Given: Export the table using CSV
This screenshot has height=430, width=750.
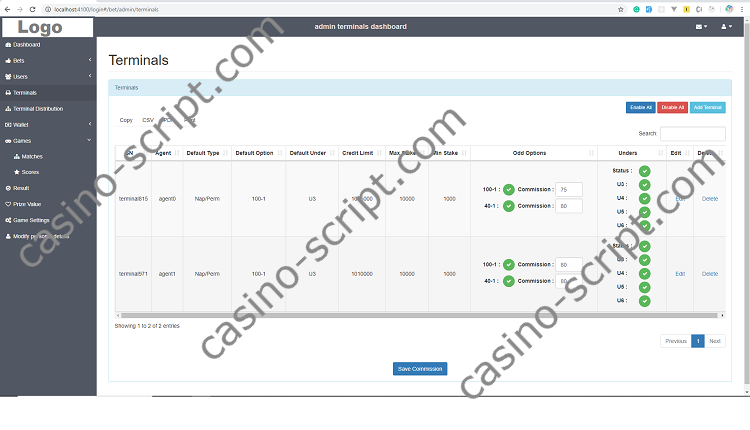Looking at the screenshot, I should (148, 120).
